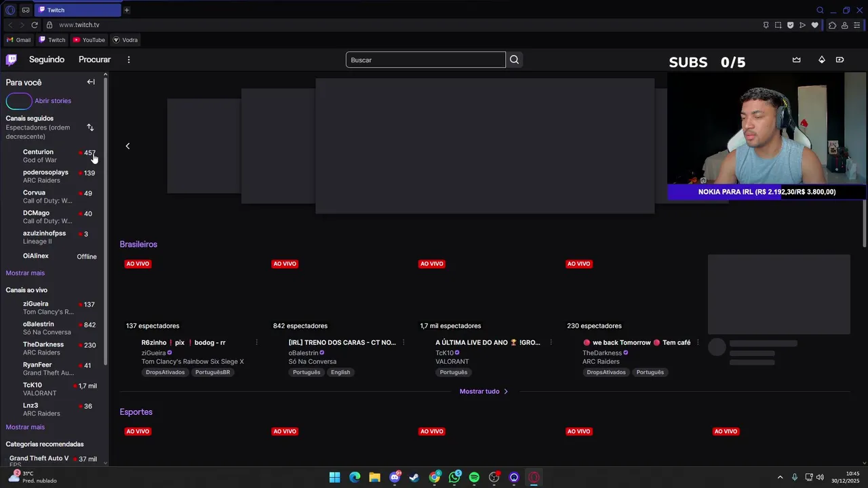Open the Prime loot crown icon
Image resolution: width=868 pixels, height=488 pixels.
click(x=797, y=60)
